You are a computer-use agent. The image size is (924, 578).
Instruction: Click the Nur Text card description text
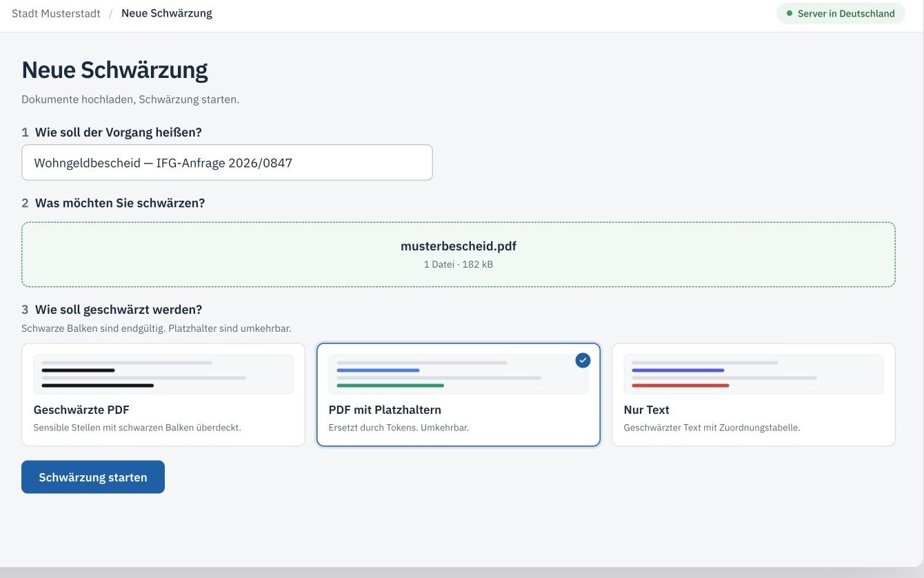pyautogui.click(x=712, y=428)
